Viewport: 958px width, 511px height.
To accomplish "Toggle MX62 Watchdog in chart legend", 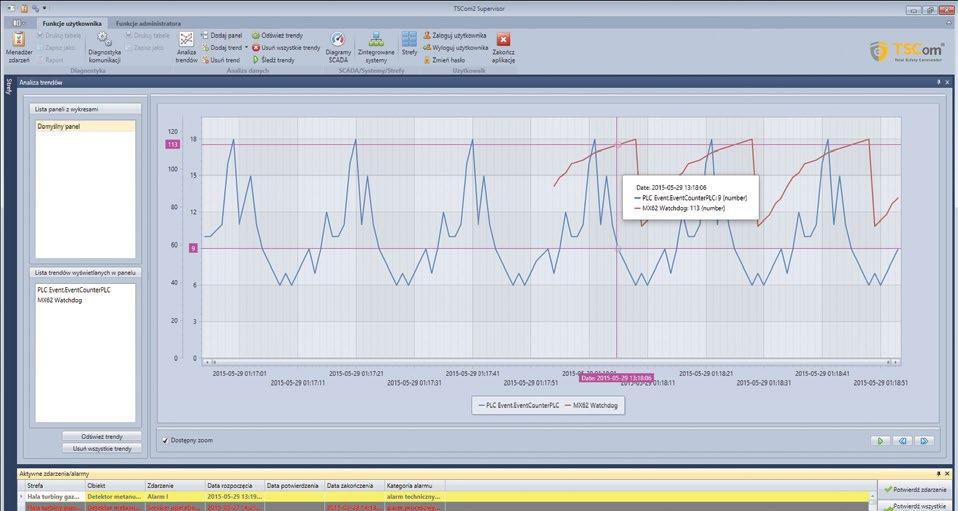I will 592,405.
